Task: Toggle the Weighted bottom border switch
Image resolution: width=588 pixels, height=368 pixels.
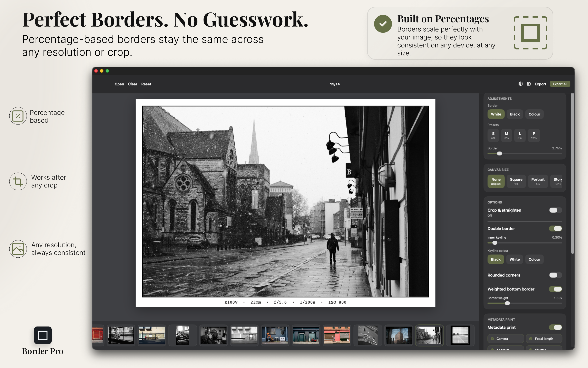Action: pyautogui.click(x=556, y=289)
